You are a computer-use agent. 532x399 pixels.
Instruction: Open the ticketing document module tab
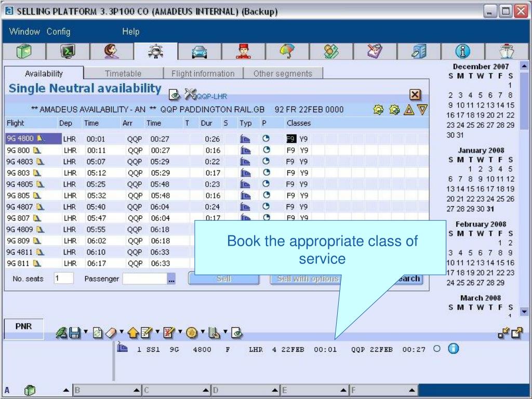click(x=375, y=51)
